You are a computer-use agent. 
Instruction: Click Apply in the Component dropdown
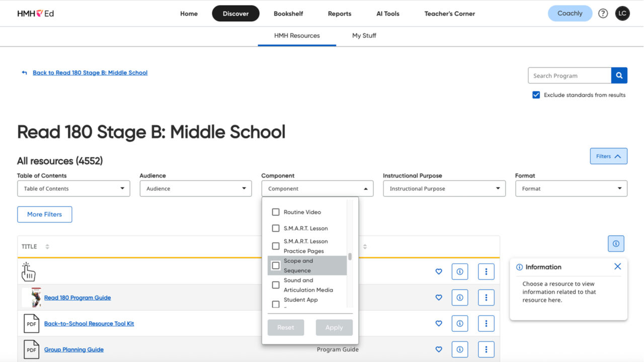334,327
